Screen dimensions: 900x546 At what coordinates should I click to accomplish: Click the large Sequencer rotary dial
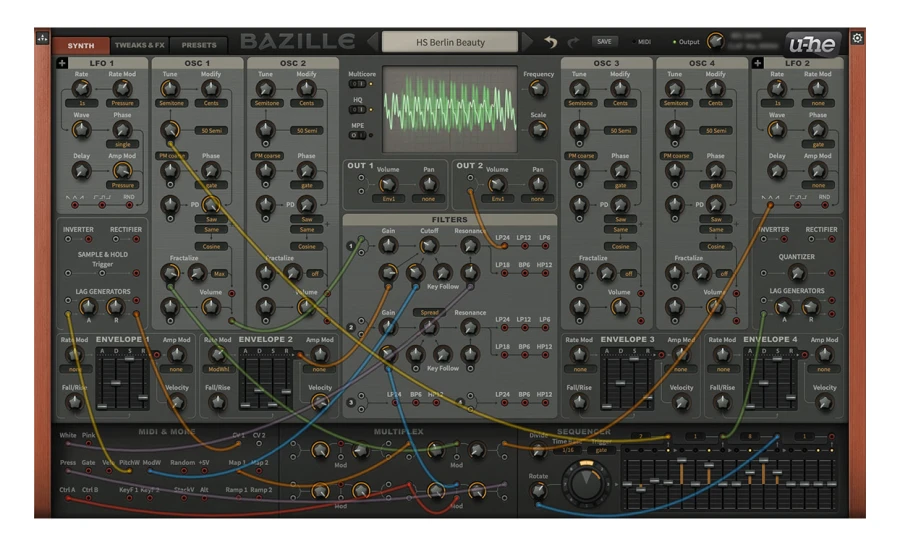(586, 484)
